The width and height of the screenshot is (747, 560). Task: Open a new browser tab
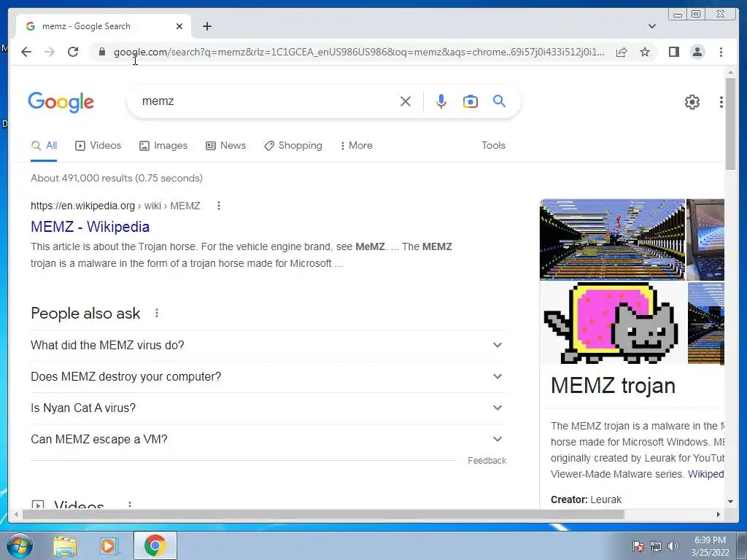click(206, 26)
